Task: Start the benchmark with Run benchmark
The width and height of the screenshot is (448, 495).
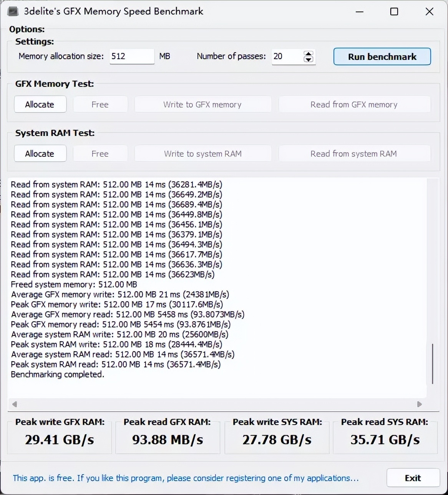Action: (382, 56)
